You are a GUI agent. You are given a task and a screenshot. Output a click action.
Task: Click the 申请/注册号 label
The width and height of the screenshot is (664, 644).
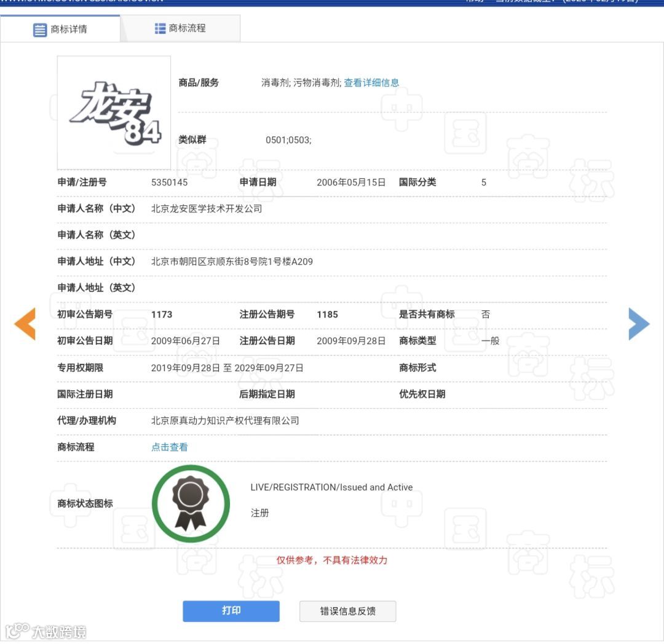click(x=82, y=182)
